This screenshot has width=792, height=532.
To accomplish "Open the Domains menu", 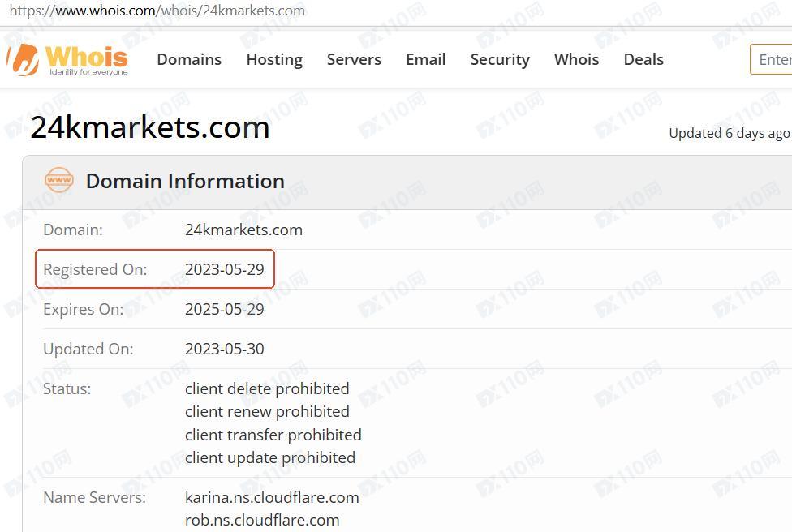I will [189, 59].
